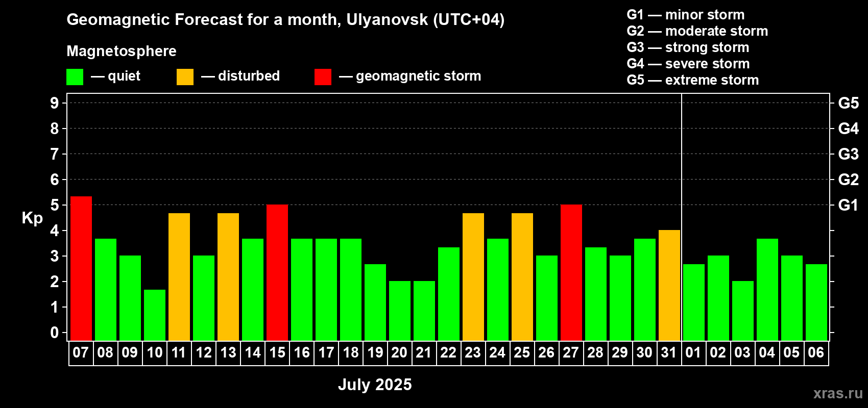The image size is (868, 408).
Task: Click date label 21 on the axis
Action: pos(424,352)
